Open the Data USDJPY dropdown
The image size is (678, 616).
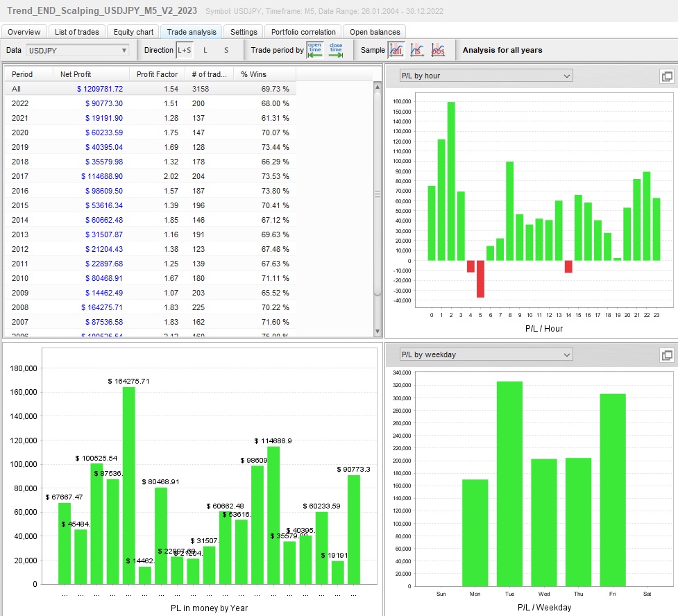[x=78, y=50]
